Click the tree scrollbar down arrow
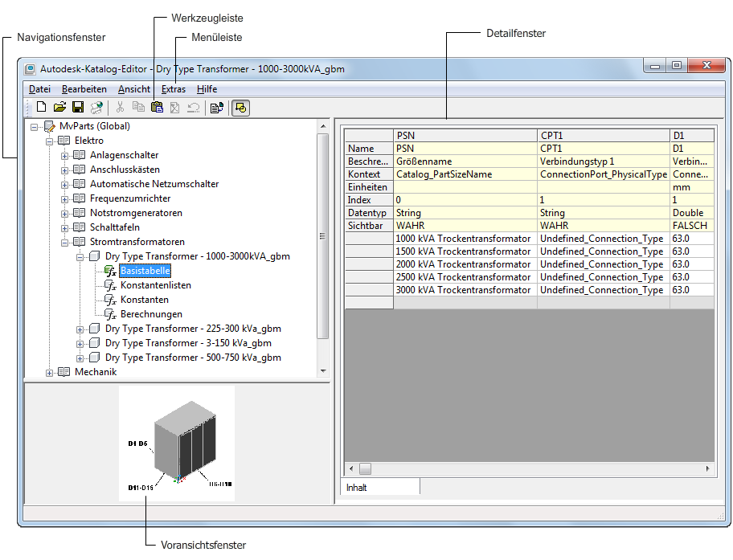Screen dimensions: 733x560 [x=323, y=371]
